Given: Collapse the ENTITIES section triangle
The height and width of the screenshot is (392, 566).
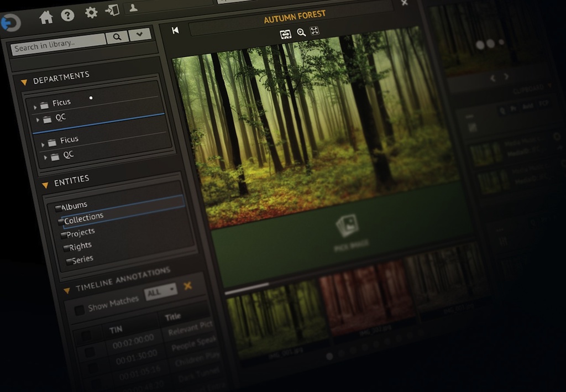Looking at the screenshot, I should point(45,185).
